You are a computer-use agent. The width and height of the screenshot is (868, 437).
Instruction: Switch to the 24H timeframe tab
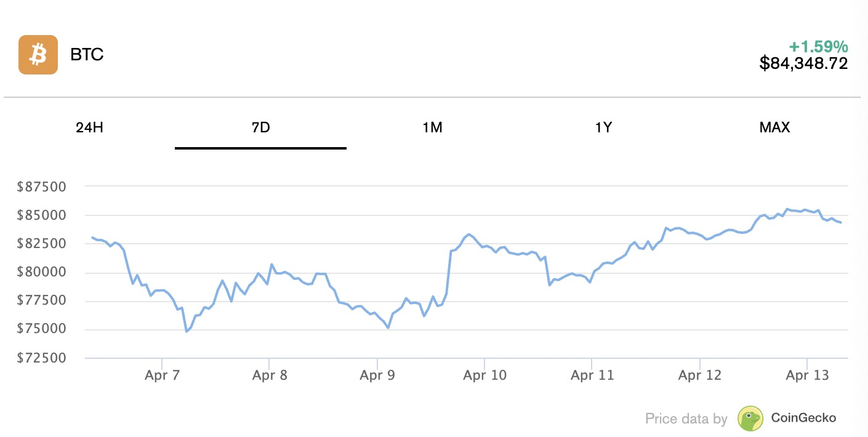pyautogui.click(x=89, y=128)
